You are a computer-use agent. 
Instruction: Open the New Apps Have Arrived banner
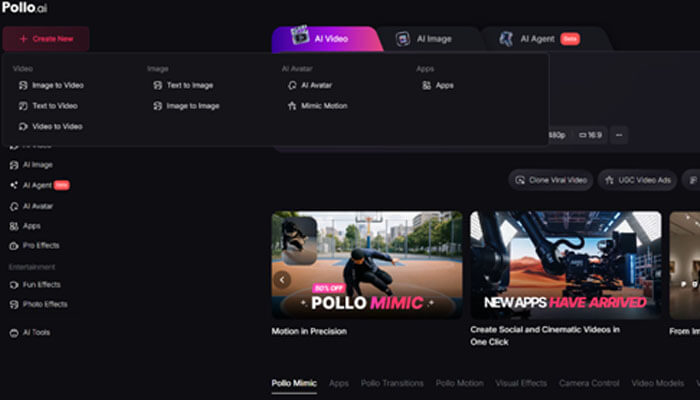tap(566, 265)
